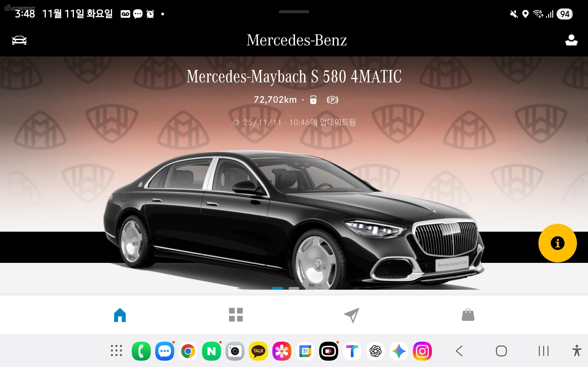
Task: Tap the second page indicator dot
Action: 294,288
